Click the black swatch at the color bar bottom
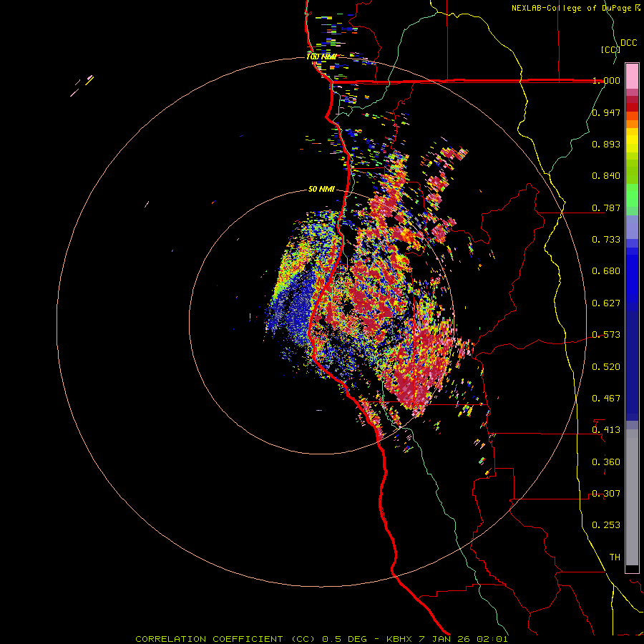The image size is (644, 644). (x=632, y=569)
